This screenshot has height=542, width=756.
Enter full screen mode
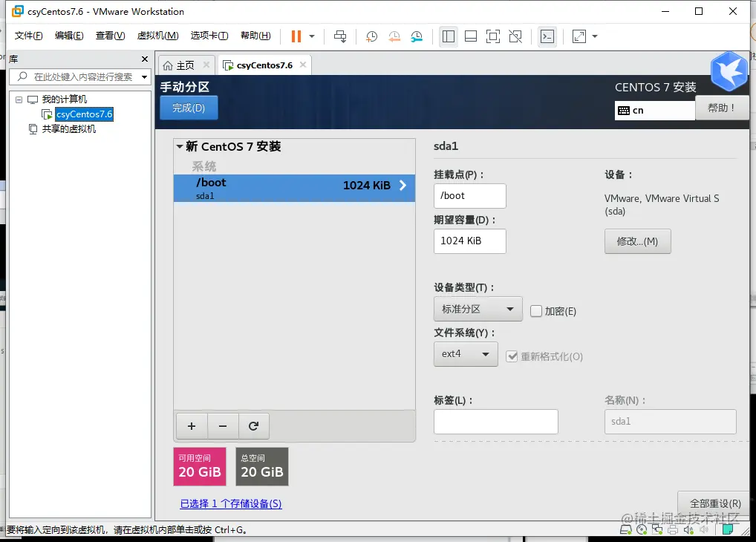493,36
